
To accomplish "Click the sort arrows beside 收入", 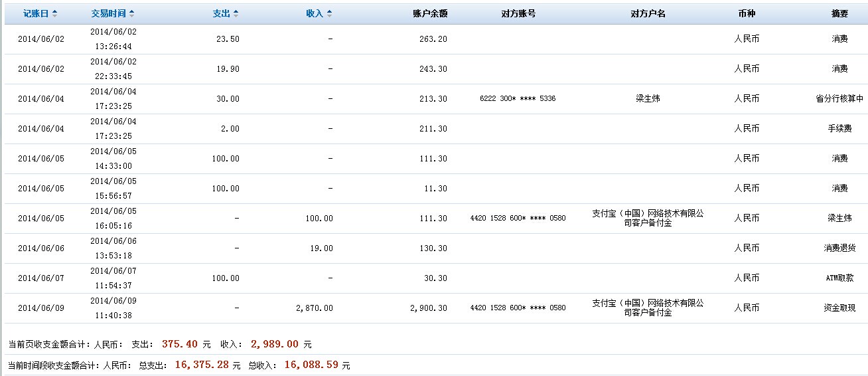I will click(x=330, y=14).
